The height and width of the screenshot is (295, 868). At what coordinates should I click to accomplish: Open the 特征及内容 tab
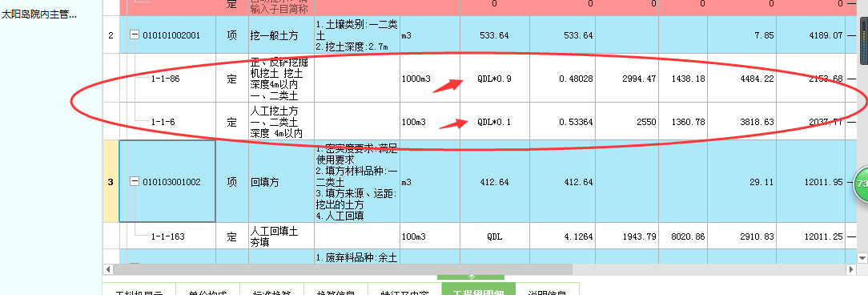point(404,289)
